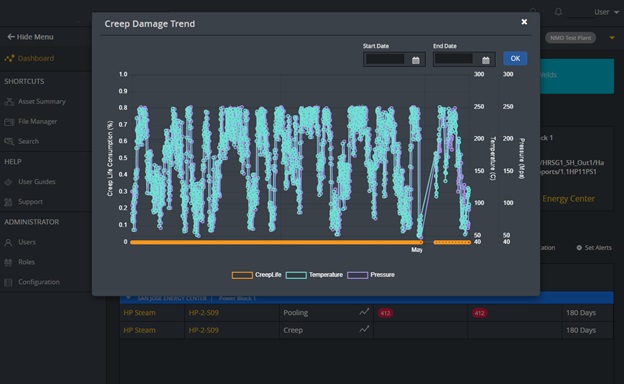Click '180 Days' in the Creep row
Image resolution: width=624 pixels, height=384 pixels.
pos(581,330)
